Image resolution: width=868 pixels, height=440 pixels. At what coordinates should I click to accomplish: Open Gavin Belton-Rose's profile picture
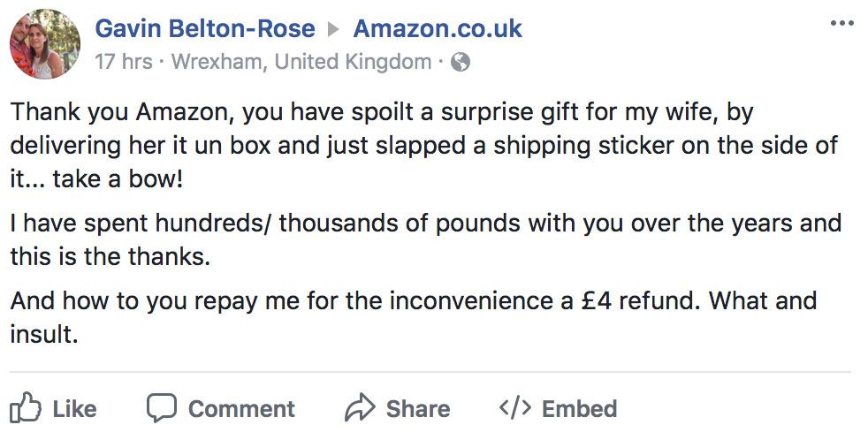[44, 44]
